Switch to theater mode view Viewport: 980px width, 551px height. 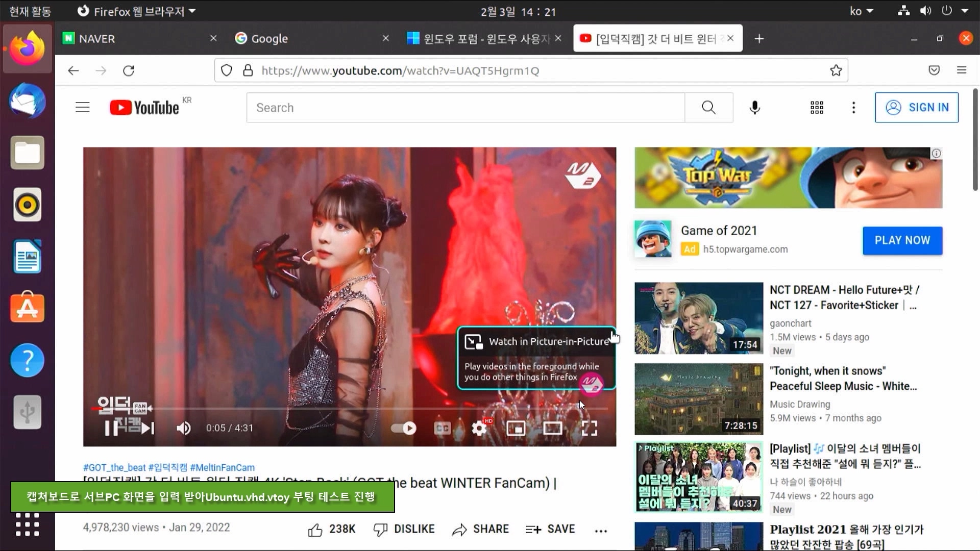point(552,429)
